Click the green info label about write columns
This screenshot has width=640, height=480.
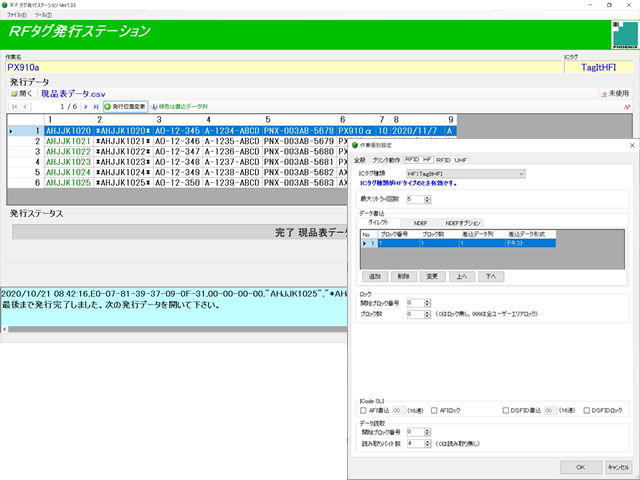point(180,107)
